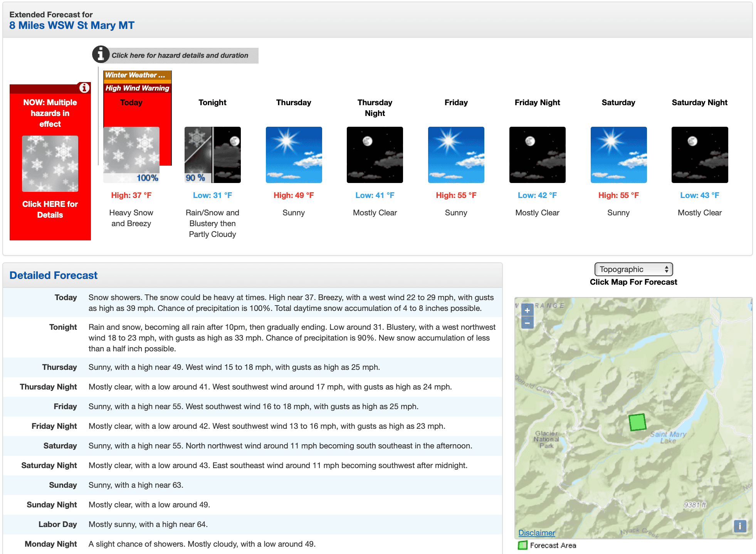The width and height of the screenshot is (756, 554).
Task: Click the 'Detailed Forecast' heading
Action: click(x=54, y=275)
